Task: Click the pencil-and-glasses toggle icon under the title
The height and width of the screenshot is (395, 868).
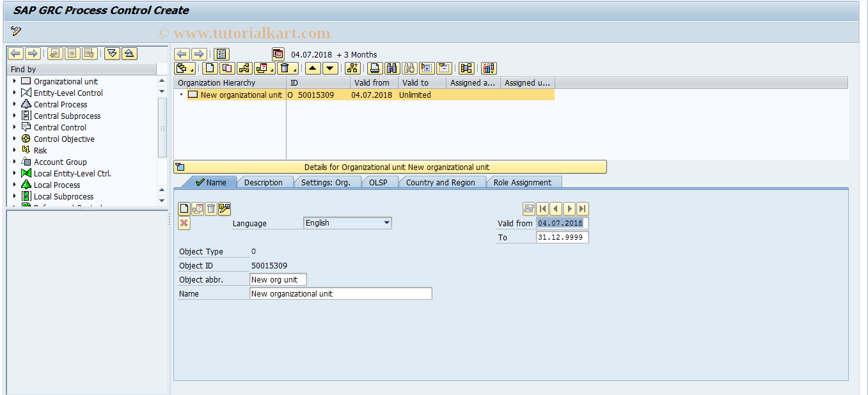Action: 16,31
